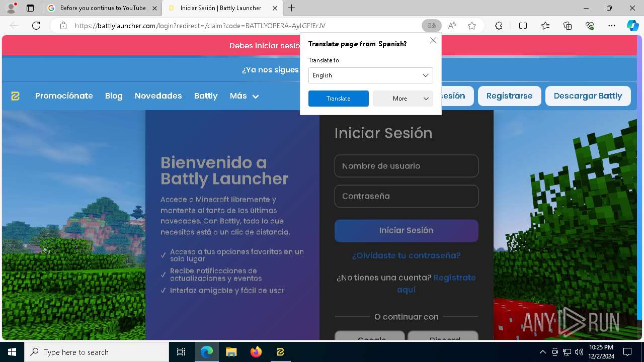
Task: Add this page to favorites
Action: click(472, 26)
